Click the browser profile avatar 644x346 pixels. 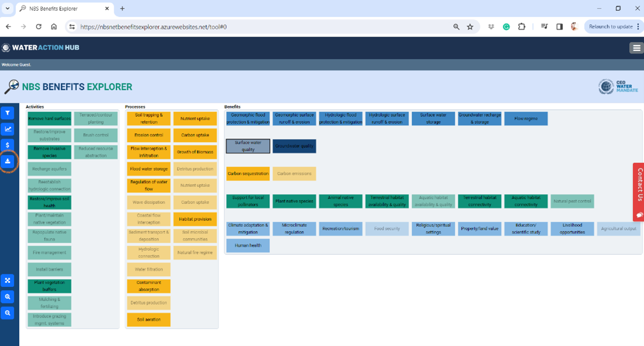pyautogui.click(x=574, y=27)
